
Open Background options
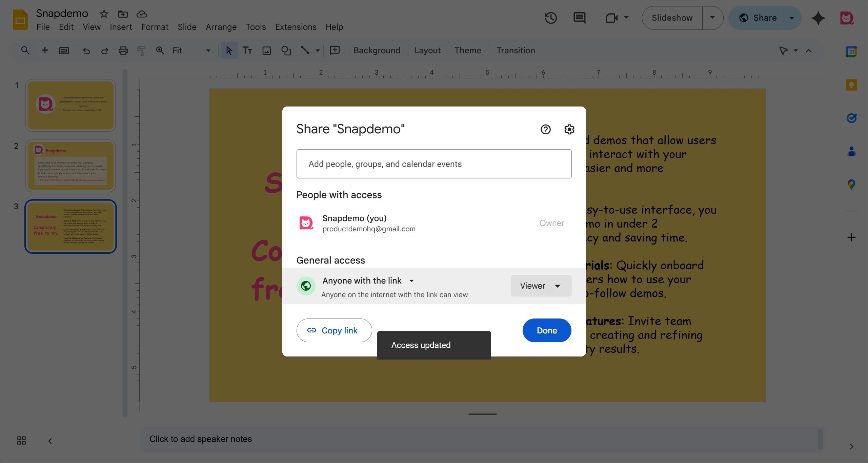point(377,51)
